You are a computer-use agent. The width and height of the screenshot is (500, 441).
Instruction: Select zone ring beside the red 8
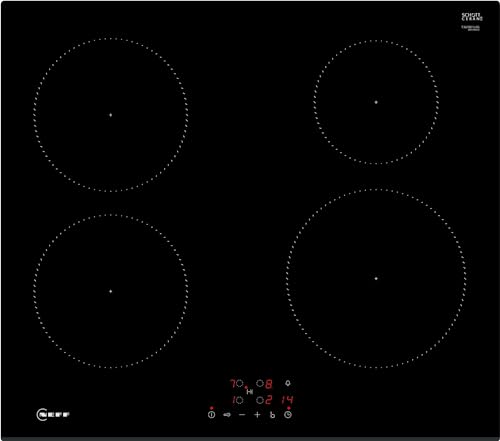click(260, 383)
